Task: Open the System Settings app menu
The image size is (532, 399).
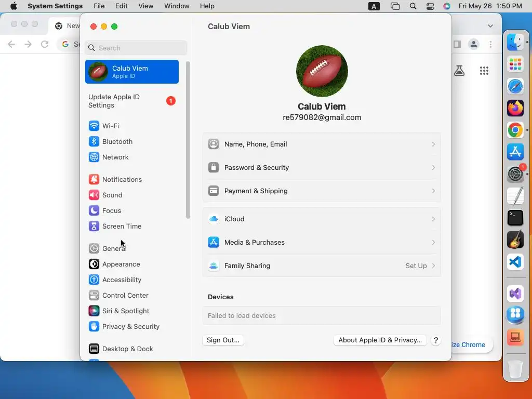Action: point(55,6)
